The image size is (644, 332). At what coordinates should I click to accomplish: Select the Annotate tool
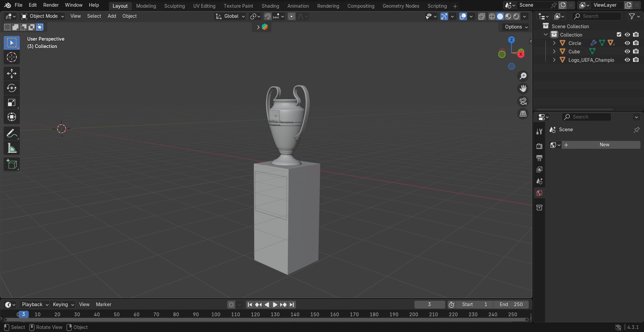point(12,134)
